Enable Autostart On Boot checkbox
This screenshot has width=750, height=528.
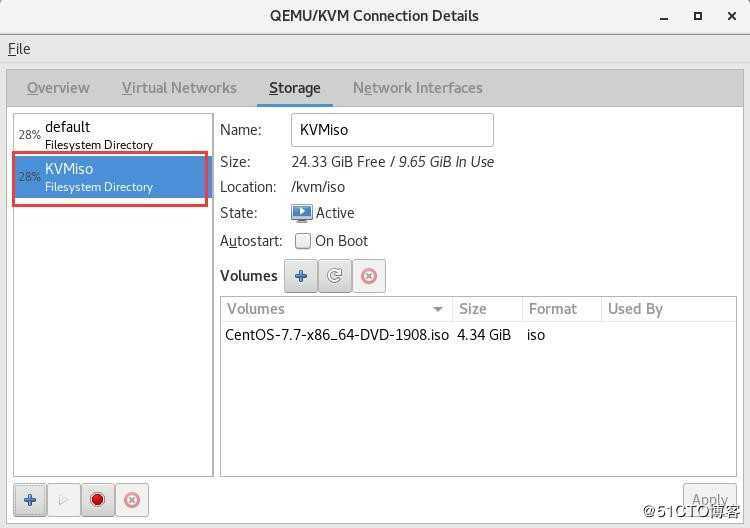[x=303, y=241]
